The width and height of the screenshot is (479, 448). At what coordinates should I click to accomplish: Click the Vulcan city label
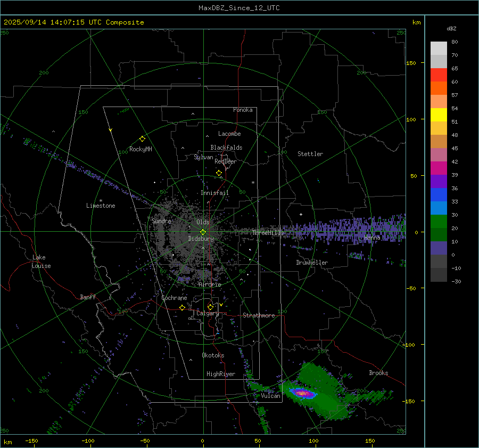pyautogui.click(x=271, y=396)
